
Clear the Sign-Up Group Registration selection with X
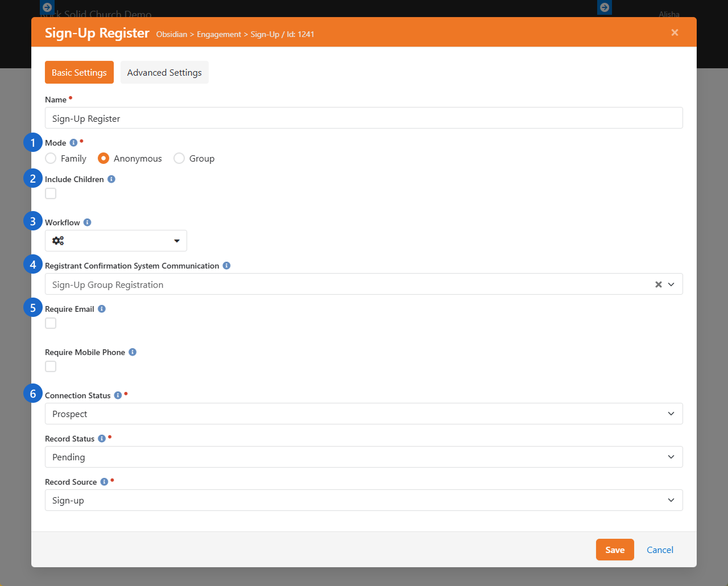coord(659,284)
